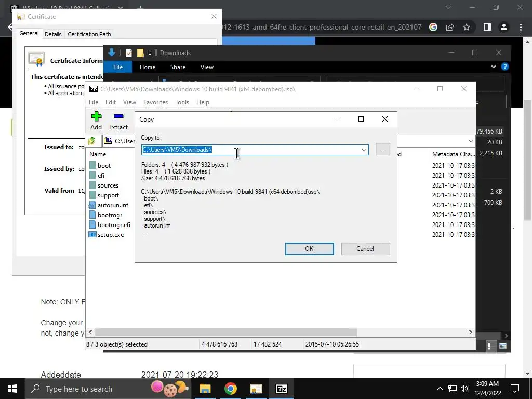Click Chrome Google search icon in address bar

click(433, 27)
